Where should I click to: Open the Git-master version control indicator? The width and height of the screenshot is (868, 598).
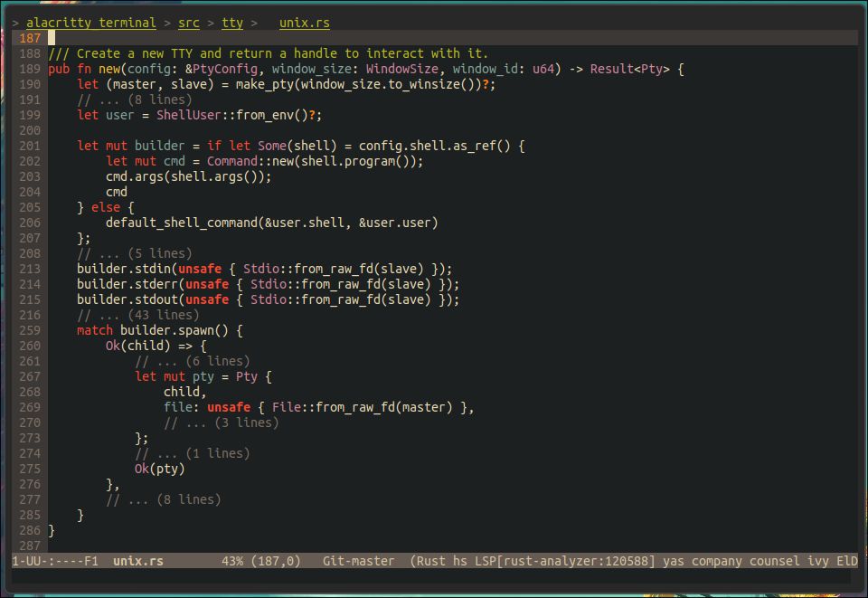coord(358,561)
